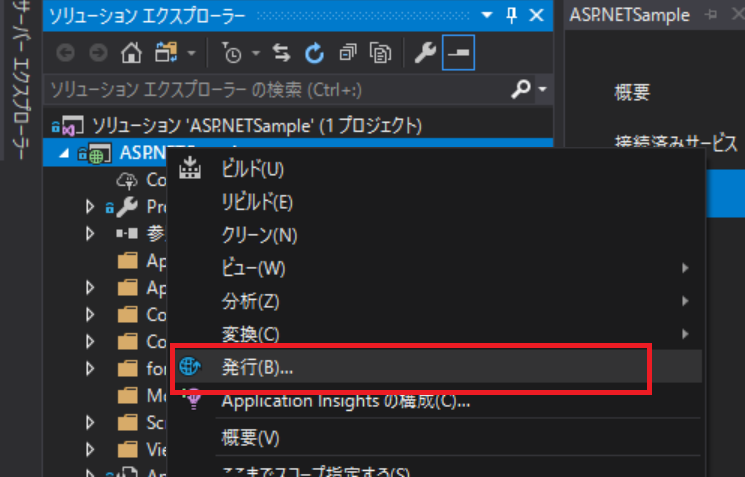Click the disabled Forward arrow icon
Image resolution: width=745 pixels, height=477 pixels.
point(98,53)
